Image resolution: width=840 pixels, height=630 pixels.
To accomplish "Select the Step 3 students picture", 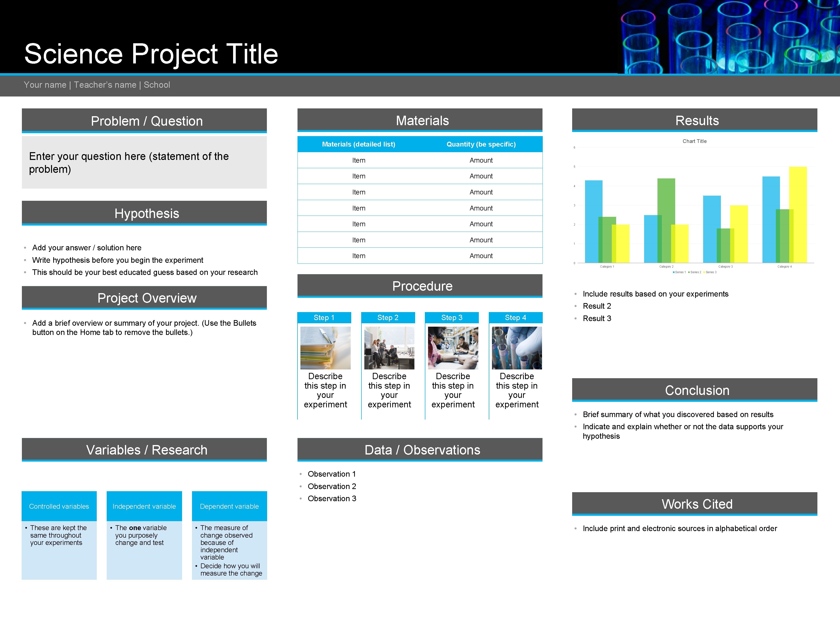I will pyautogui.click(x=453, y=348).
